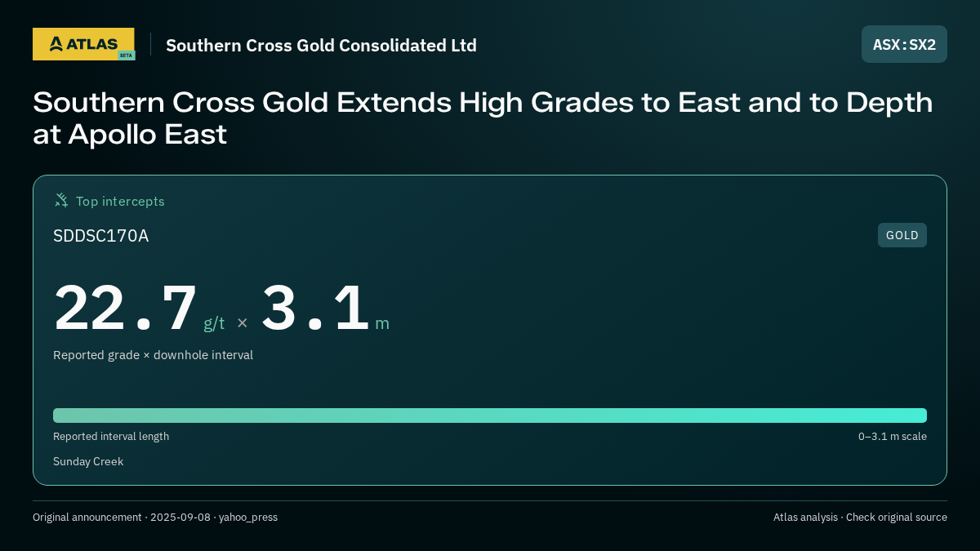Select the SDDSC170A hole ID
The image size is (980, 551).
(x=100, y=236)
